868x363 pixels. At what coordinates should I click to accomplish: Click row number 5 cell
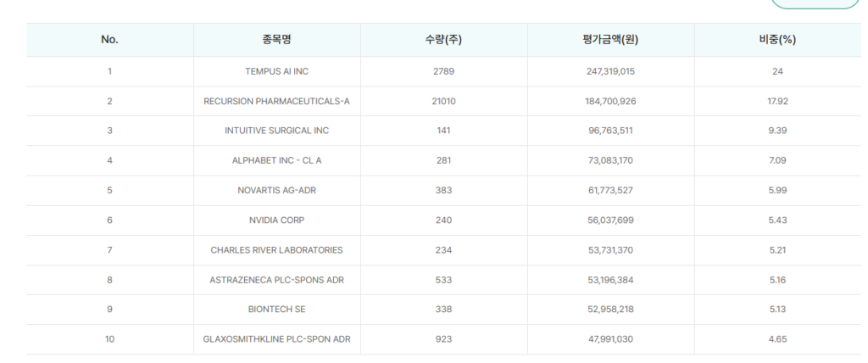(109, 191)
